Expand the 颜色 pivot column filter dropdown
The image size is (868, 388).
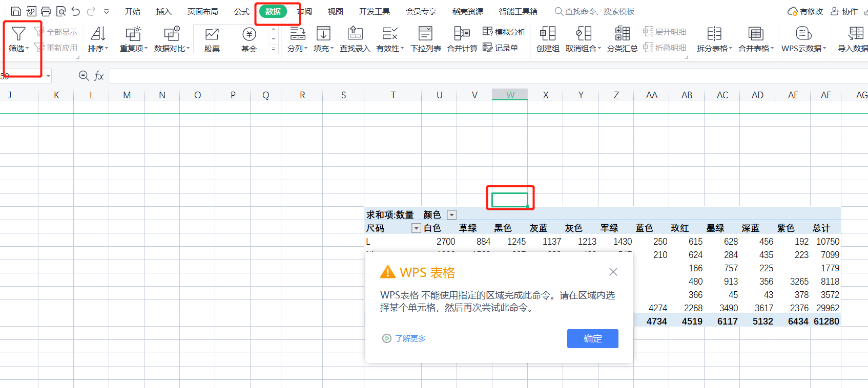(451, 215)
